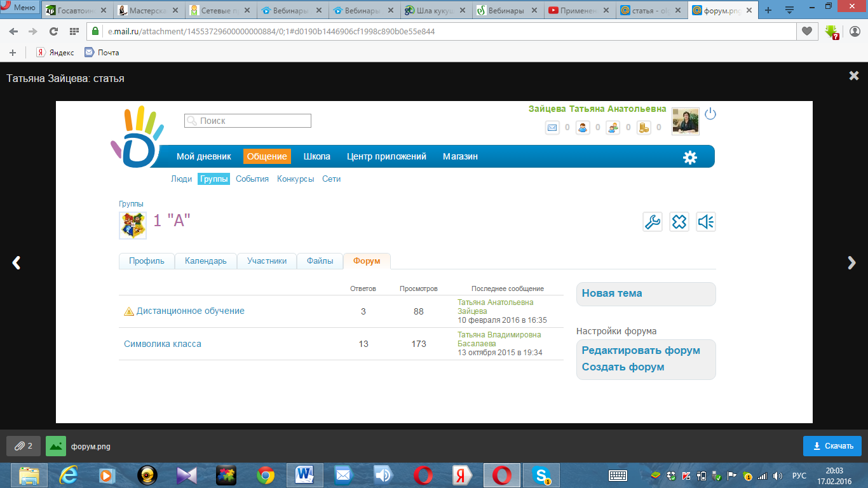The image size is (868, 488).
Task: Open messages envelope icon in header
Action: coord(552,128)
